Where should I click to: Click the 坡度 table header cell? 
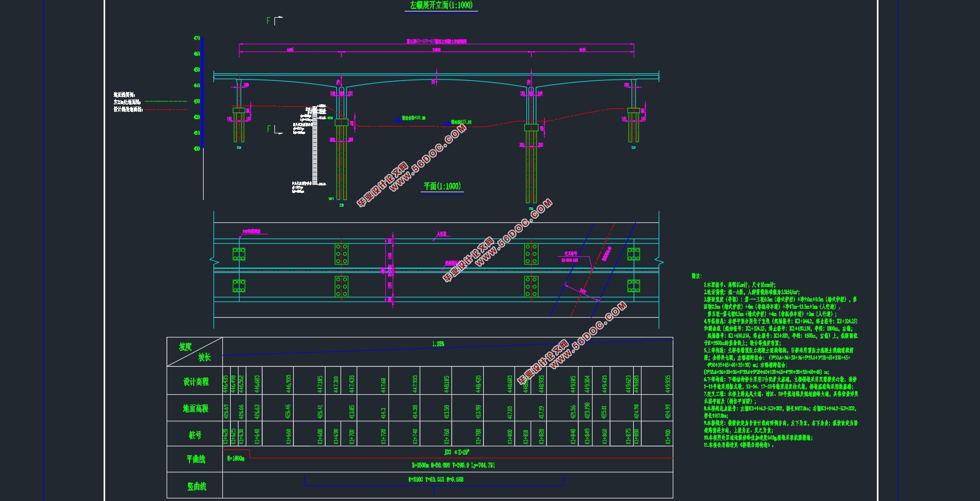tap(185, 347)
